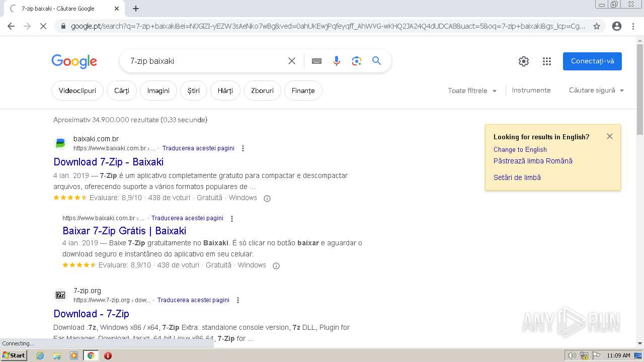The image size is (644, 362).
Task: Open Setări de limbă link
Action: pos(517,177)
